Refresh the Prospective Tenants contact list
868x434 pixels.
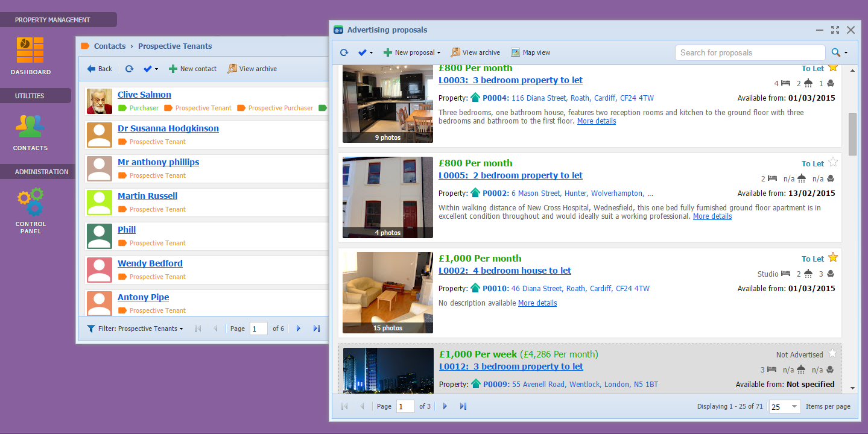tap(129, 69)
